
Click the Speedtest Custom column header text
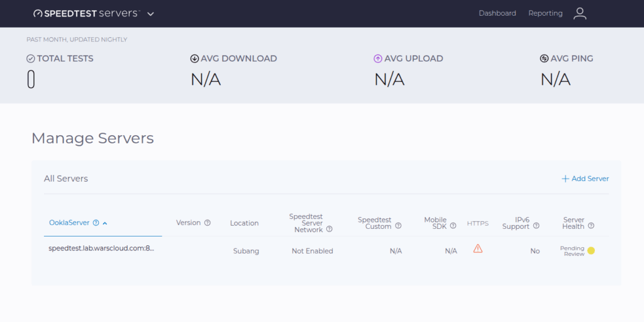375,223
